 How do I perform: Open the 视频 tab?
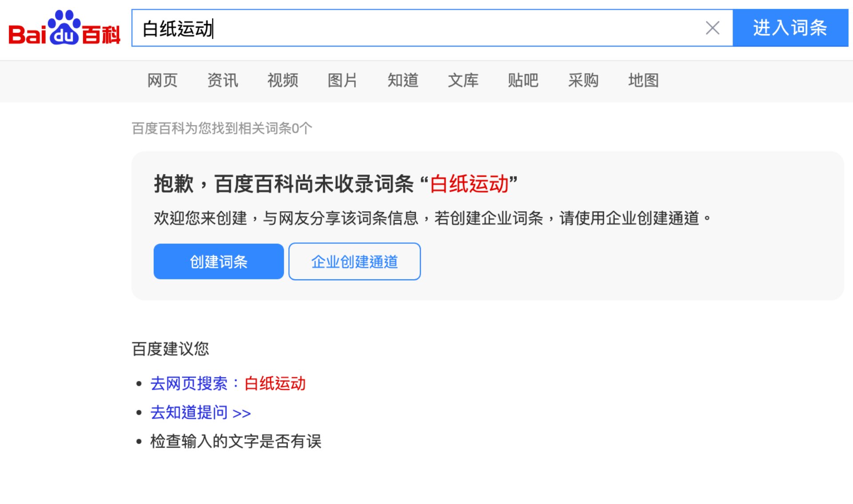point(283,80)
